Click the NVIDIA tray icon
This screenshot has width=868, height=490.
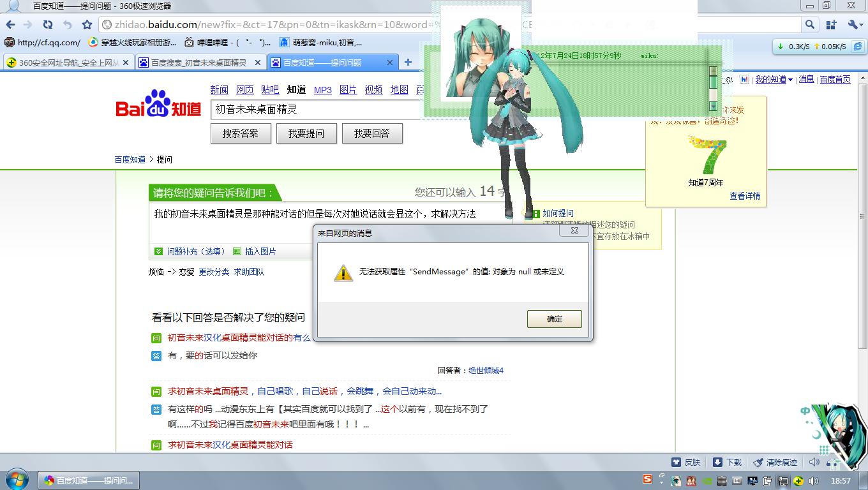coord(707,480)
